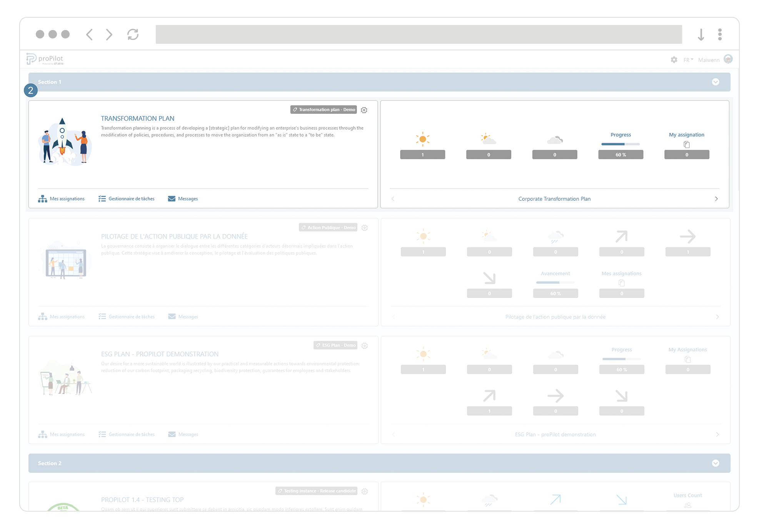Open Pilotage de l'action publique par la donnée
This screenshot has width=759, height=532.
[555, 317]
